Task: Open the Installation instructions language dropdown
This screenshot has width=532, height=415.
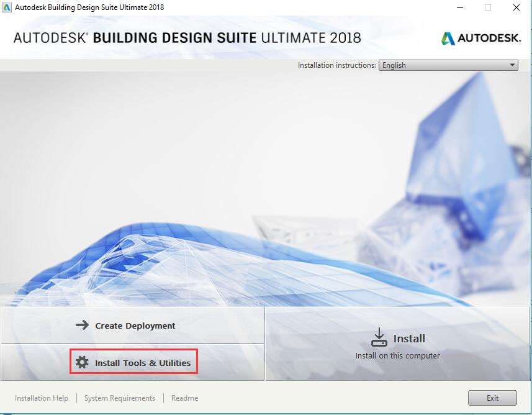Action: 448,65
